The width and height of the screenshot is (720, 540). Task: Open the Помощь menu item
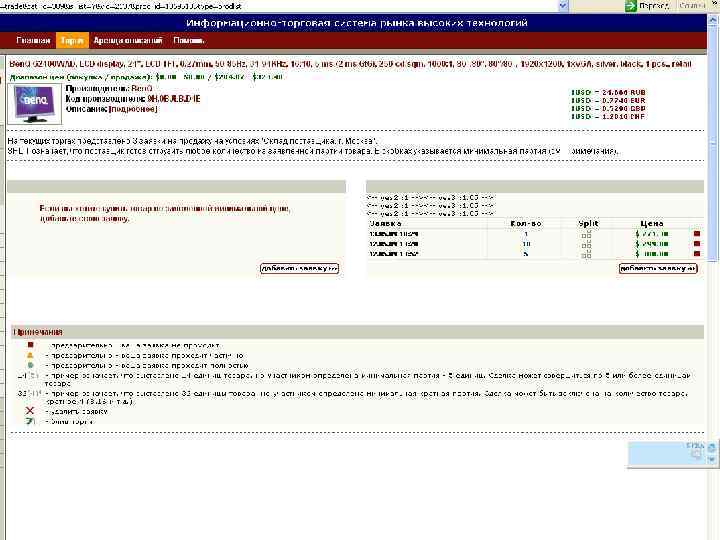click(189, 40)
